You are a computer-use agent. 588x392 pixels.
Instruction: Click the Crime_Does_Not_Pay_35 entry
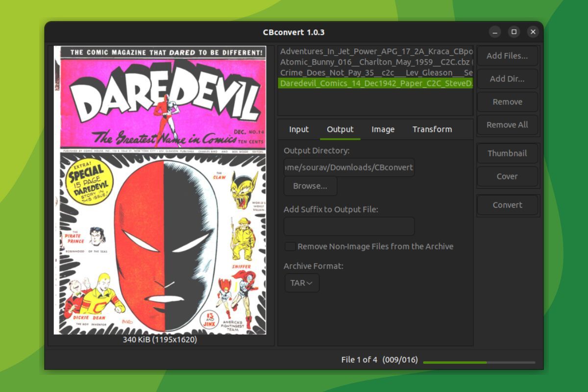pos(375,72)
